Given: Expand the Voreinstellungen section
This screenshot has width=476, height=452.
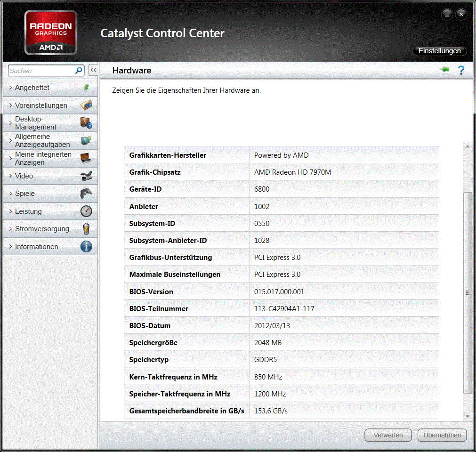Looking at the screenshot, I should click(10, 105).
